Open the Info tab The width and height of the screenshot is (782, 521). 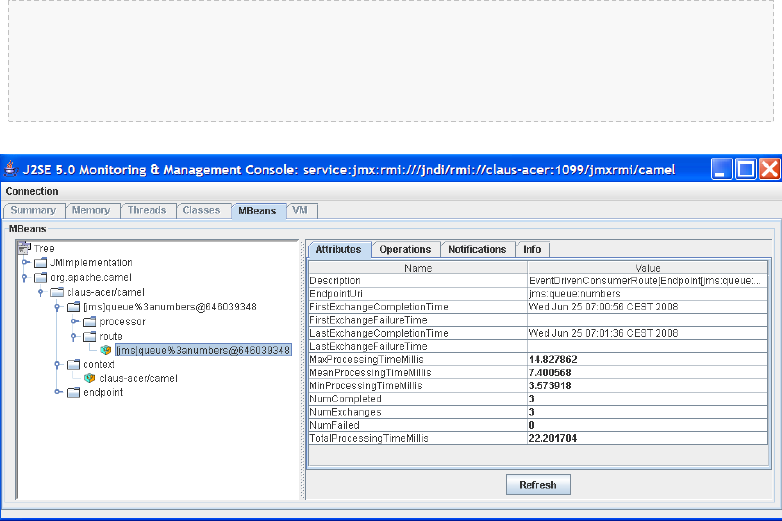tap(533, 249)
